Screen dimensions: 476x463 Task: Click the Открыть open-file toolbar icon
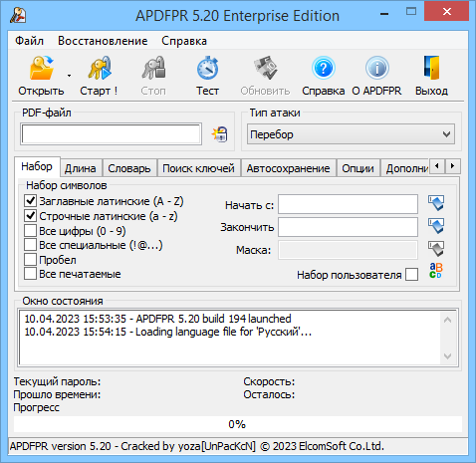coord(41,69)
